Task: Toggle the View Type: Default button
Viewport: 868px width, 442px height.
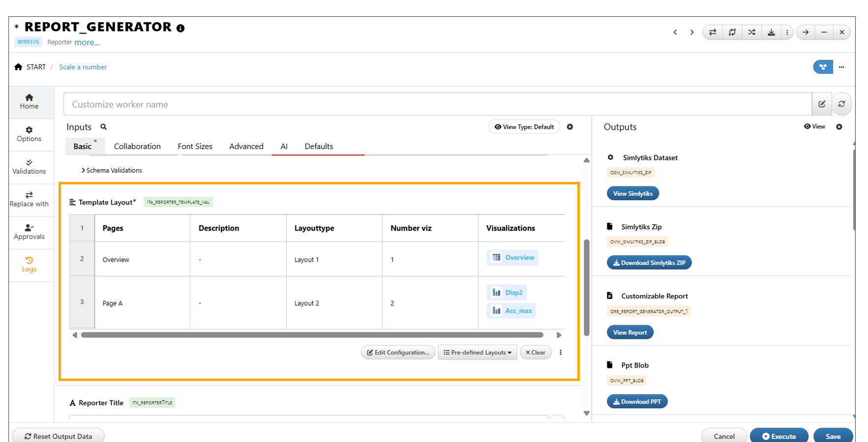Action: point(524,127)
